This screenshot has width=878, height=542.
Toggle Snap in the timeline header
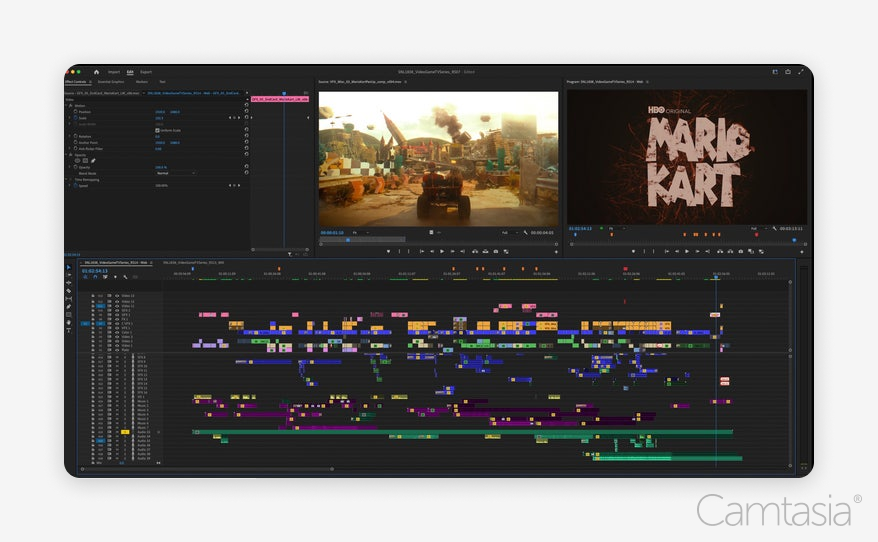click(x=95, y=277)
